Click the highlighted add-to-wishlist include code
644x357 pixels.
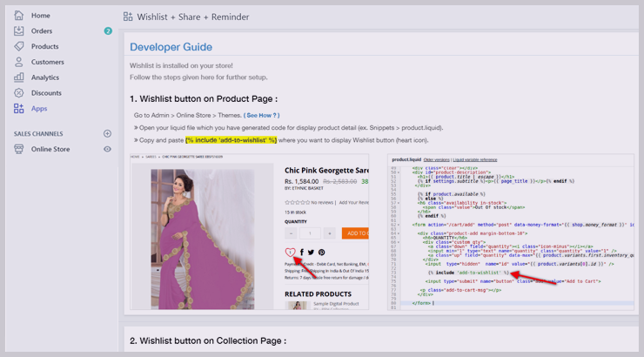231,140
